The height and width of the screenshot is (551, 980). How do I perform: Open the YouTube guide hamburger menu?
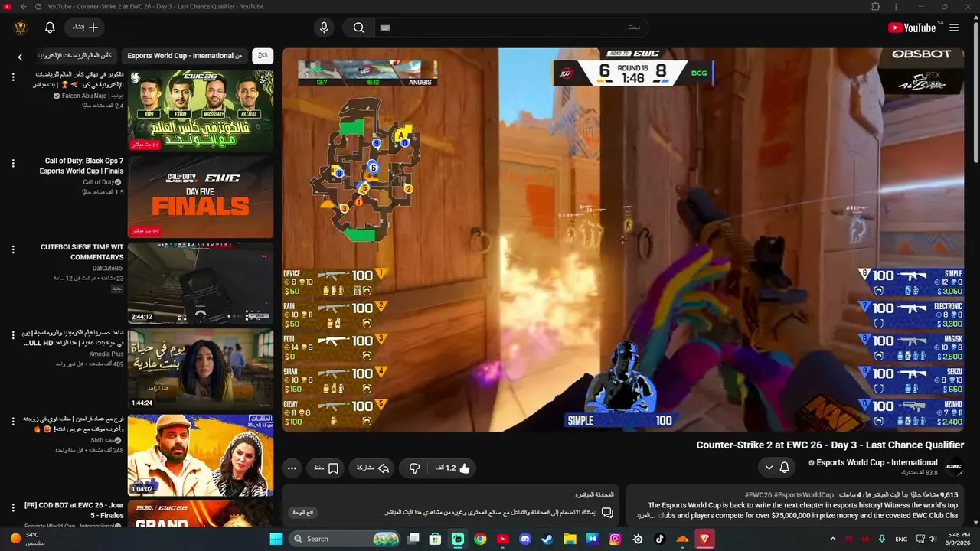pyautogui.click(x=954, y=28)
